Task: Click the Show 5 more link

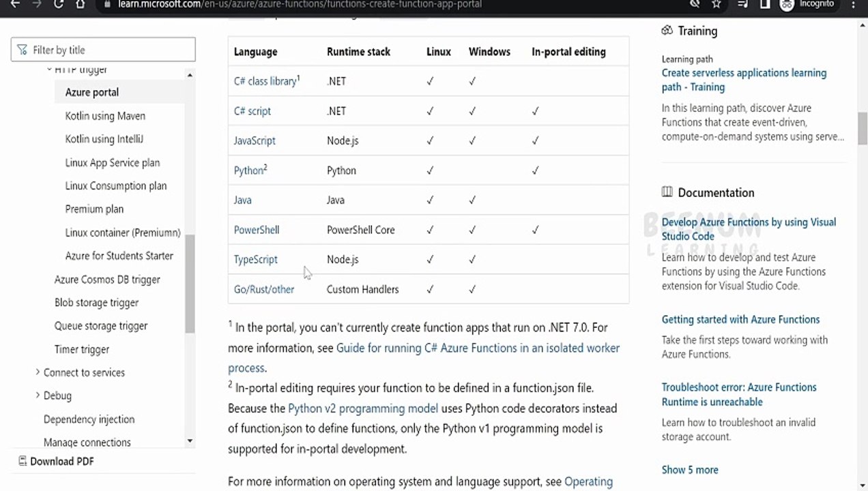Action: tap(690, 470)
